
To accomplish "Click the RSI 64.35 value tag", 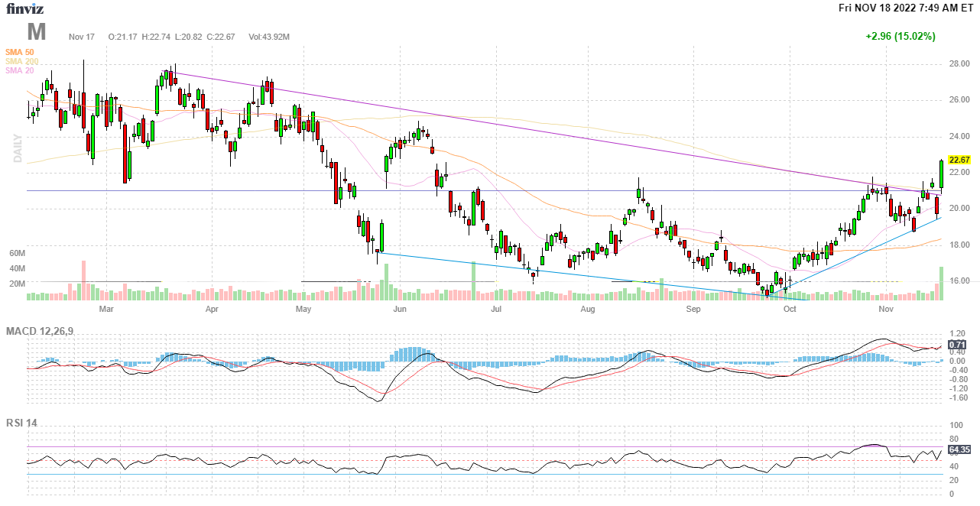I will click(959, 449).
